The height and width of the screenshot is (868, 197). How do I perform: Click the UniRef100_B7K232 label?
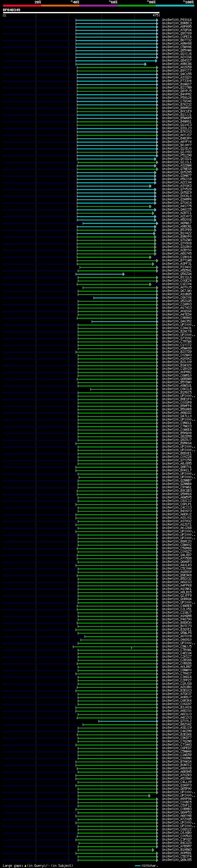click(x=176, y=104)
